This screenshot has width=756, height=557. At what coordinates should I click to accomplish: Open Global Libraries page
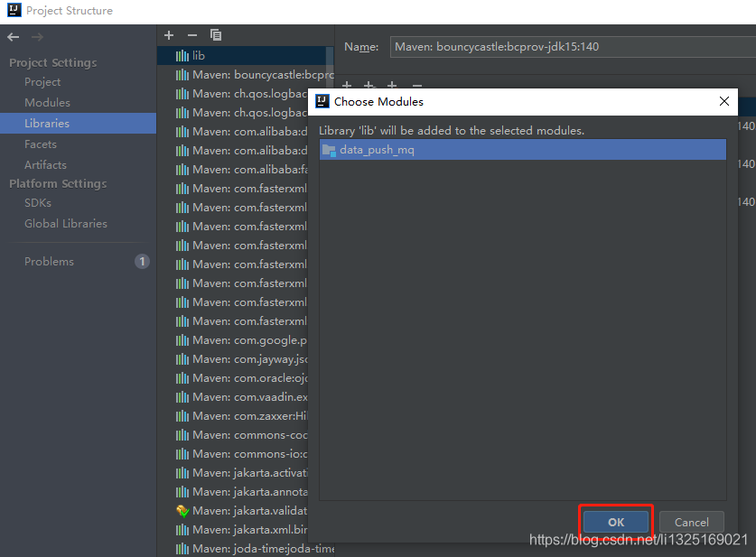(66, 224)
